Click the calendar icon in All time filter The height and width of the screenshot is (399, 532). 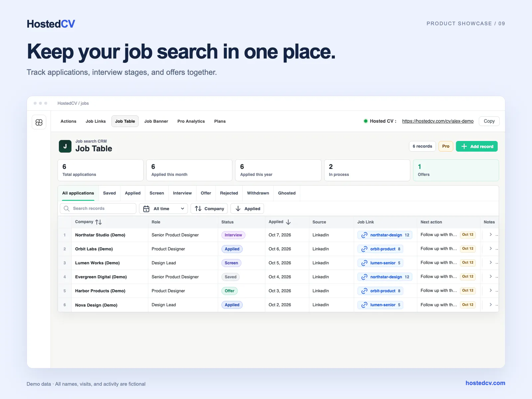pos(146,209)
